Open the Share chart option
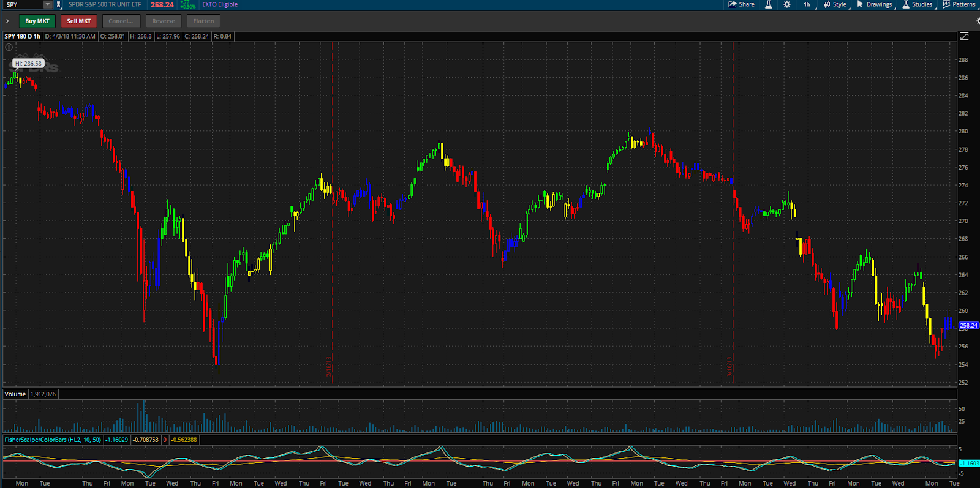Image resolution: width=980 pixels, height=488 pixels. click(741, 4)
